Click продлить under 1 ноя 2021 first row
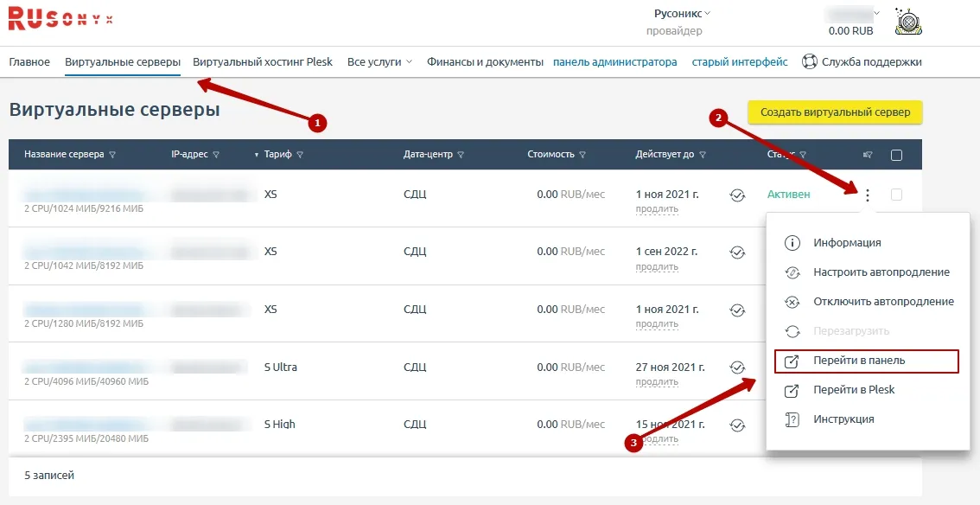The height and width of the screenshot is (505, 980). pyautogui.click(x=657, y=208)
